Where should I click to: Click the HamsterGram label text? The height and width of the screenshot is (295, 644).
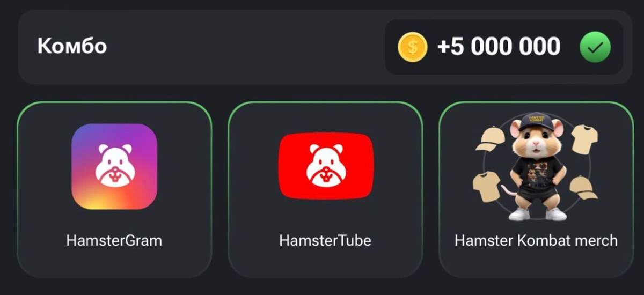click(114, 240)
